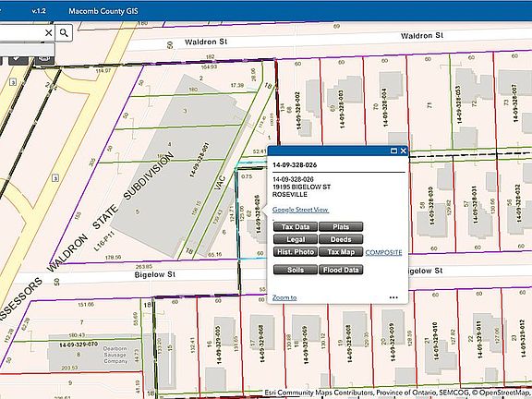The image size is (532, 399).
Task: Click the Dearborn Sausage Company label
Action: tap(115, 355)
